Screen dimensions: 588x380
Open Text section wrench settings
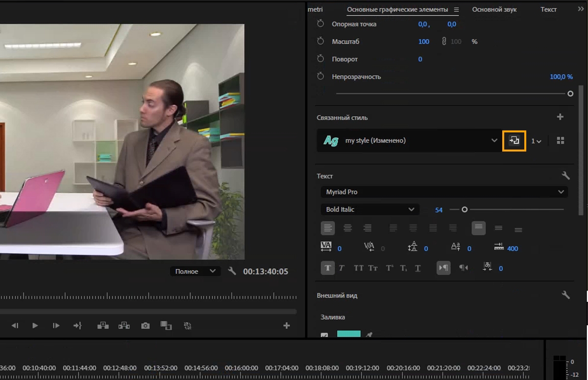tap(565, 176)
